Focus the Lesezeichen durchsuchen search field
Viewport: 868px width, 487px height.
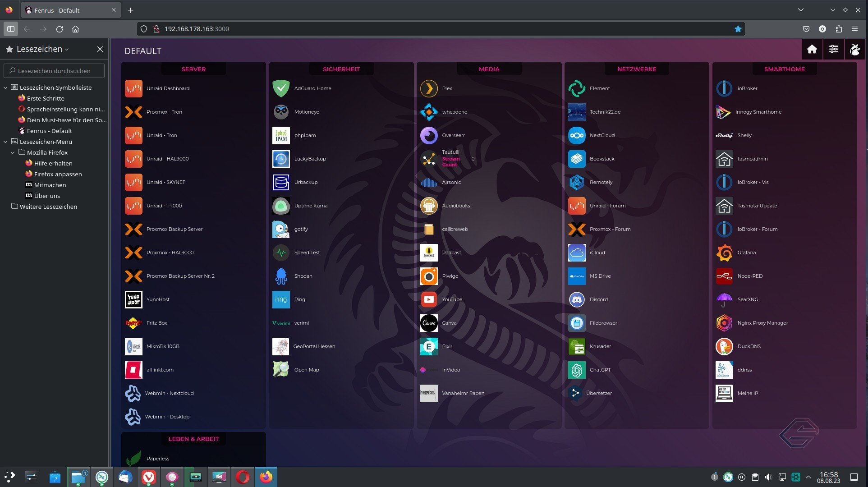(54, 71)
